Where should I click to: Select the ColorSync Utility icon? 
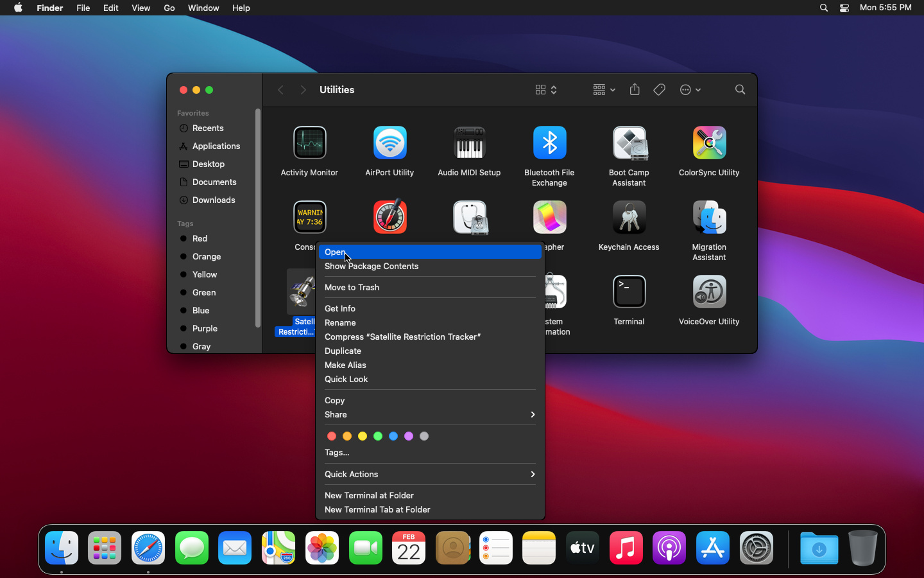[709, 143]
